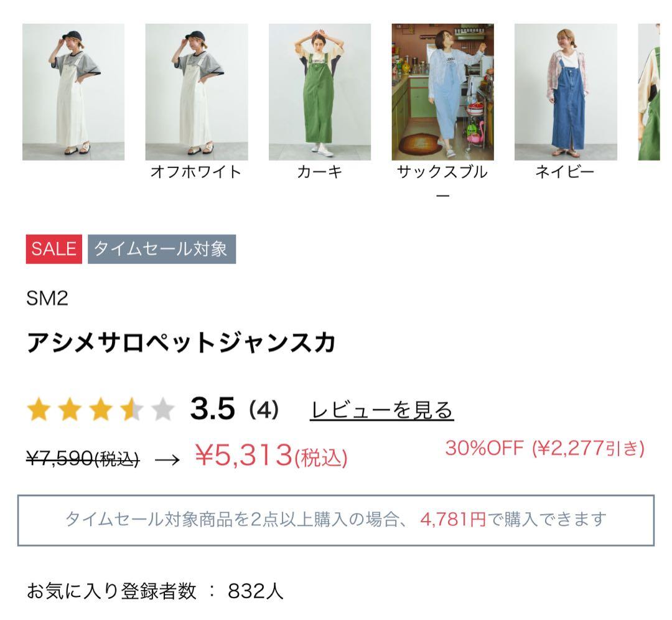Screen dimensions: 672x620
Task: Choose the オフホワイト color thumbnail
Action: [x=196, y=92]
